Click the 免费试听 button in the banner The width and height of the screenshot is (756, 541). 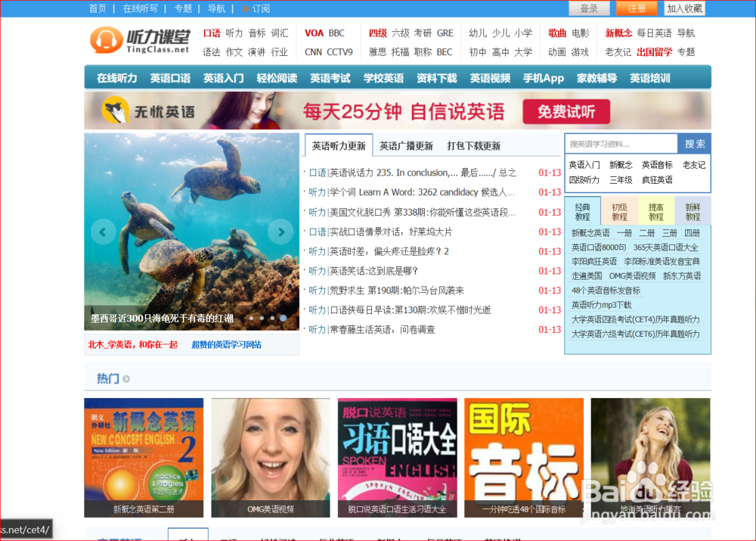(x=566, y=110)
